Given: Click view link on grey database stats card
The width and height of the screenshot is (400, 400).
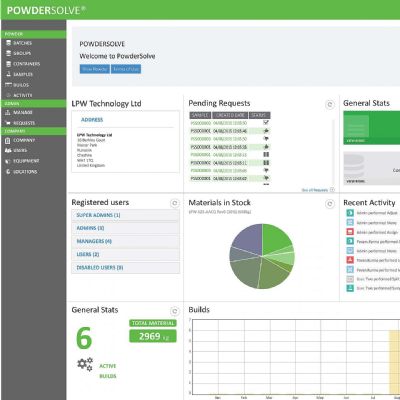Looking at the screenshot, I should click(x=355, y=181).
